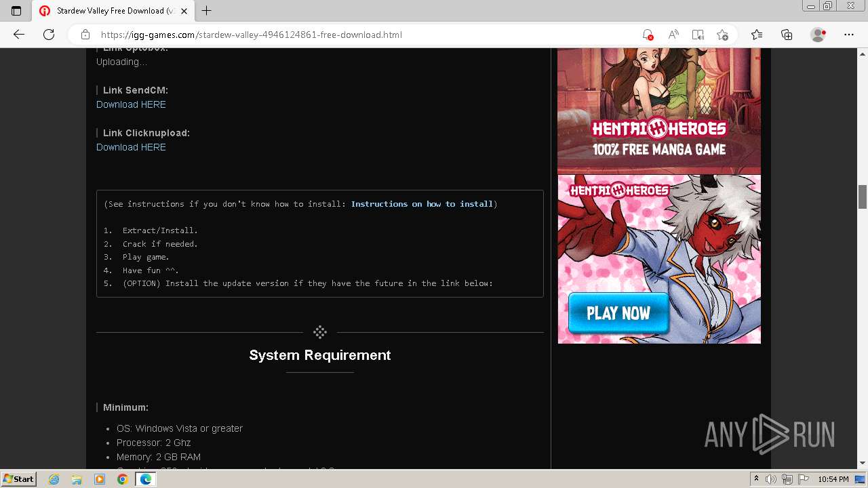The height and width of the screenshot is (488, 868).
Task: Select the 'Processor: 2 Ghz' line
Action: (154, 443)
